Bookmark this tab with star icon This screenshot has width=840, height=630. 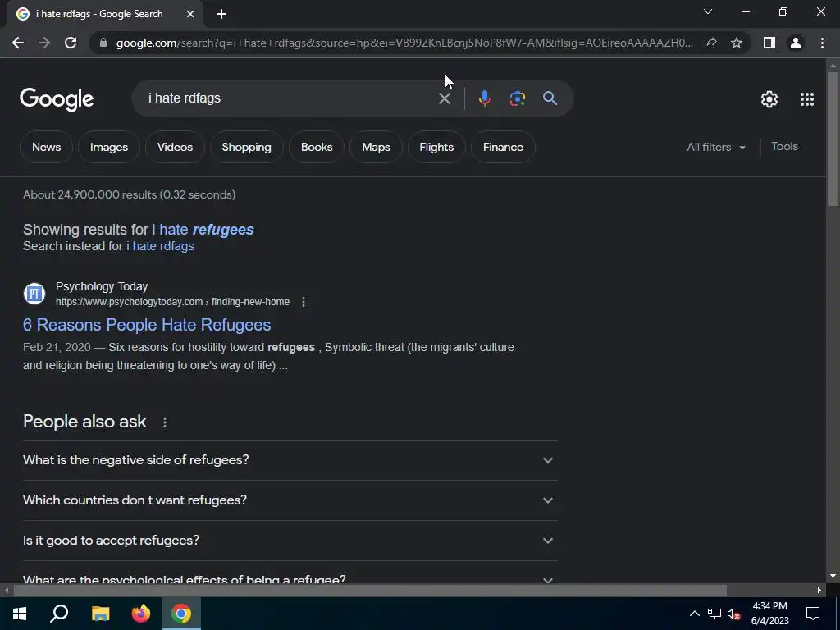737,43
